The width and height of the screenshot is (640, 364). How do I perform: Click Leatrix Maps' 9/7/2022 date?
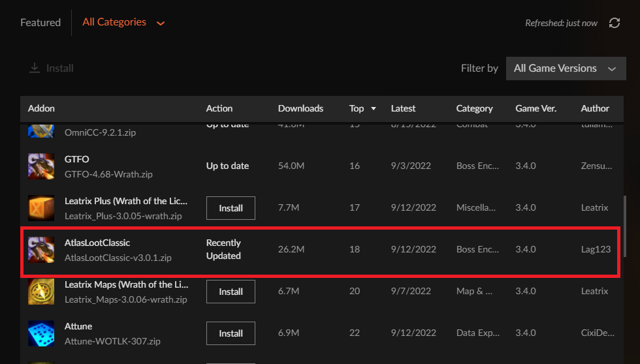pos(411,292)
